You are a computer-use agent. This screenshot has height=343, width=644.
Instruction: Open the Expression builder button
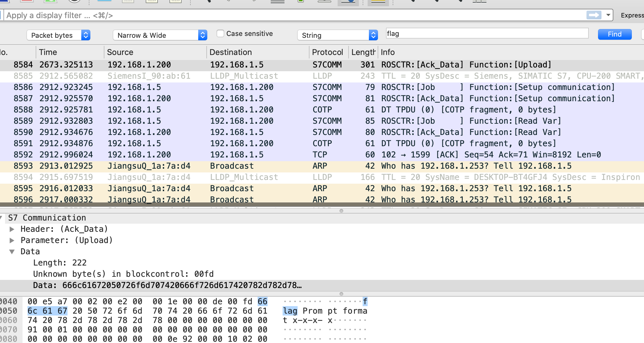point(632,15)
